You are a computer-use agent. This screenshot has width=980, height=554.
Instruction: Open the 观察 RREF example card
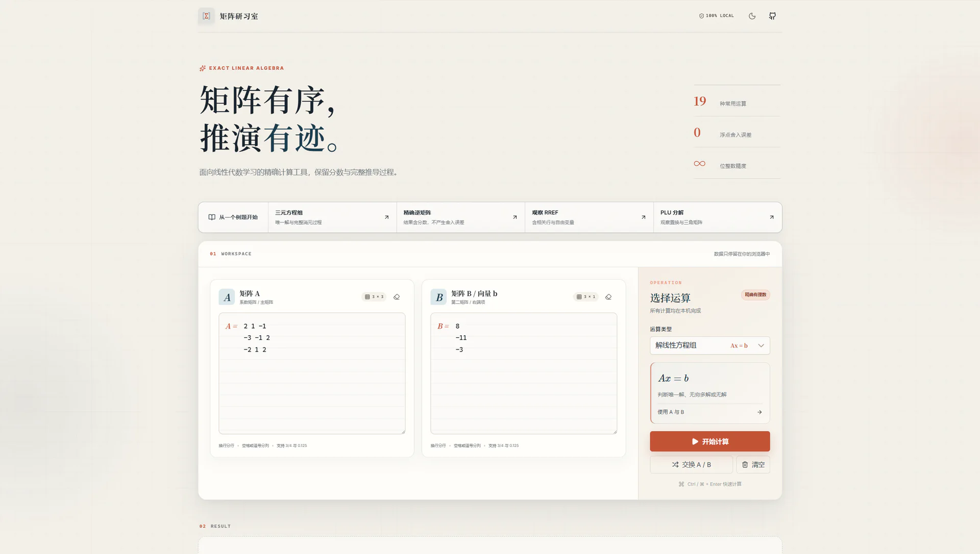589,217
